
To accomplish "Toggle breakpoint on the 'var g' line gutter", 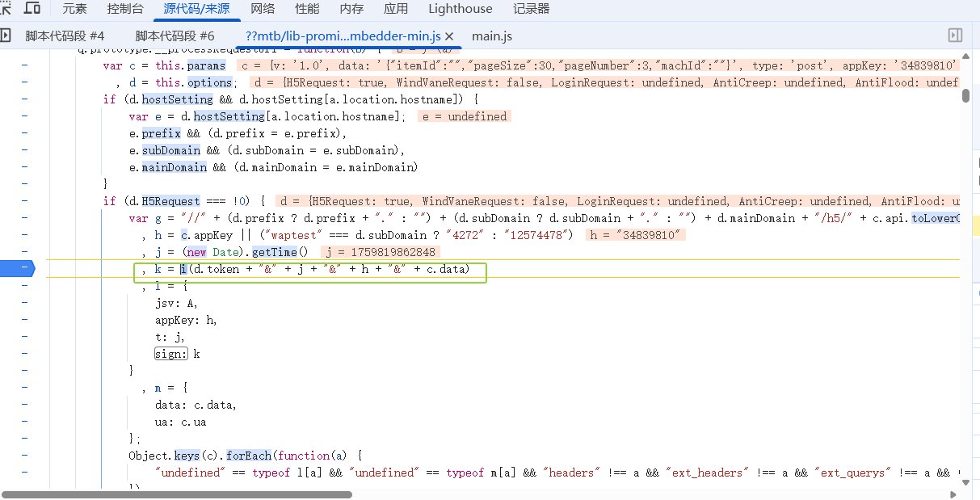I will click(24, 218).
